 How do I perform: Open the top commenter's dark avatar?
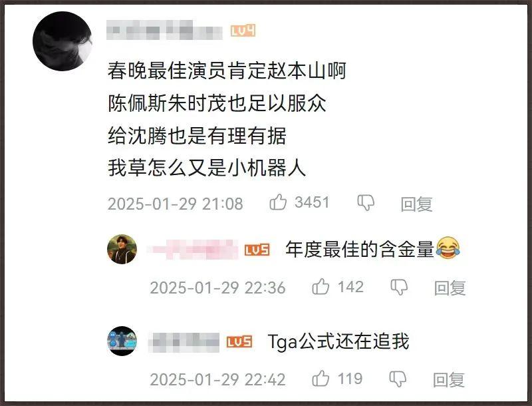63,41
